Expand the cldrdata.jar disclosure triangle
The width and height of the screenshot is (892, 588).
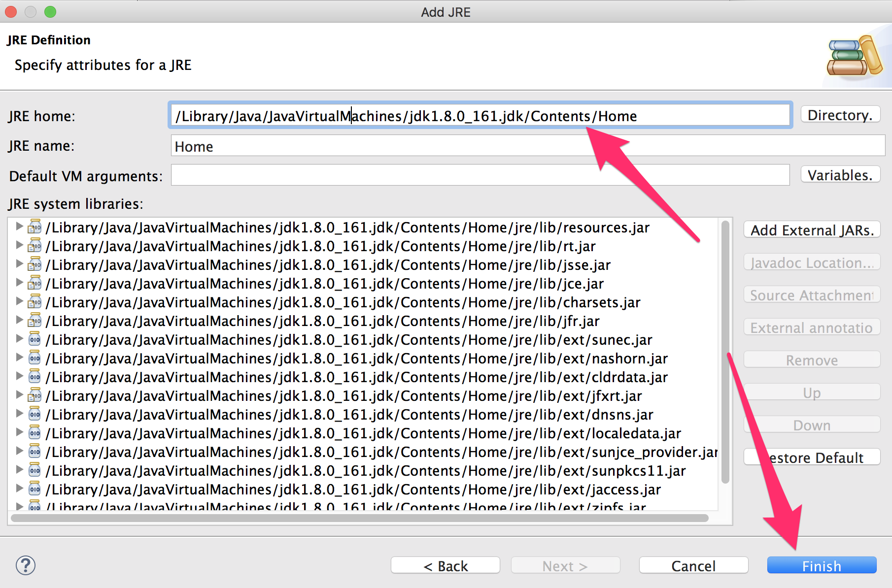coord(19,376)
